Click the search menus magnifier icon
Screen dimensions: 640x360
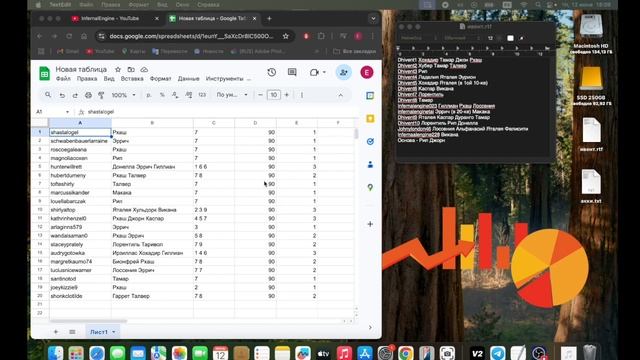(48, 95)
